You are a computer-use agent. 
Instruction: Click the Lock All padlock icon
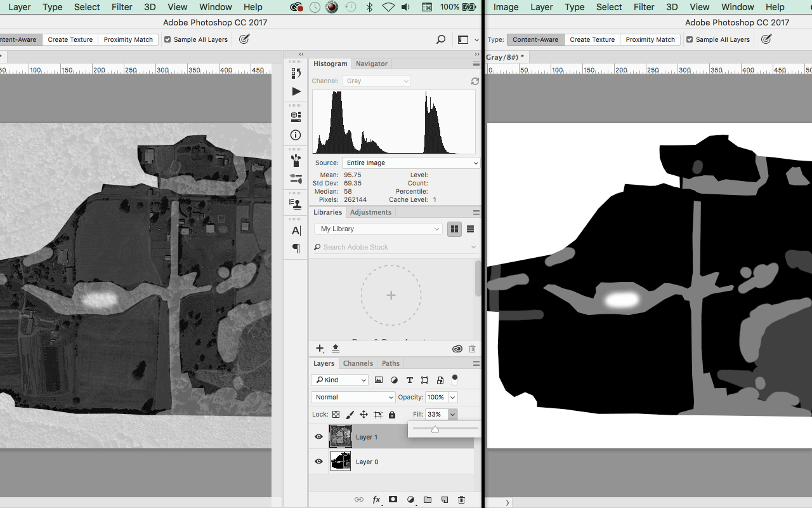pyautogui.click(x=392, y=415)
